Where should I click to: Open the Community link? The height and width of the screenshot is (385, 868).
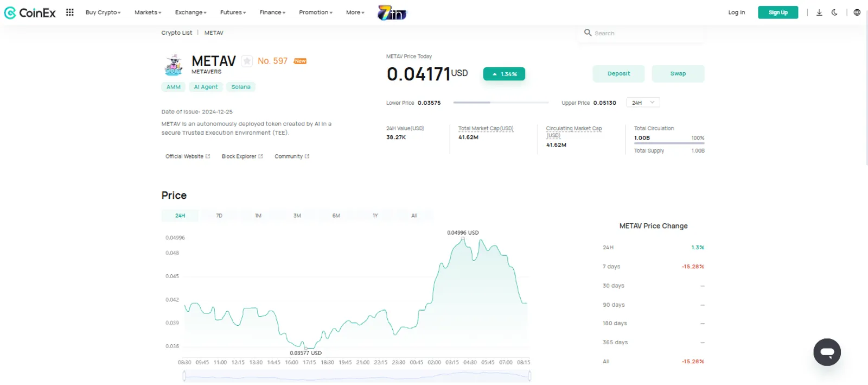coord(292,156)
